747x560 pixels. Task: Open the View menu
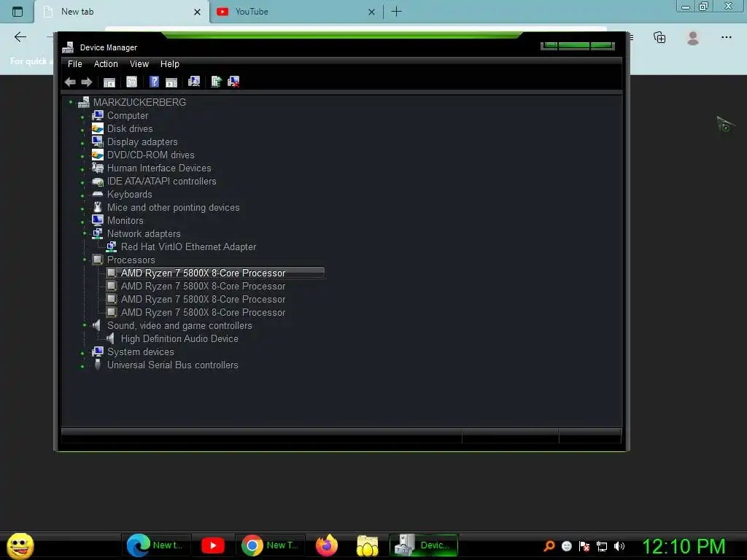tap(139, 64)
